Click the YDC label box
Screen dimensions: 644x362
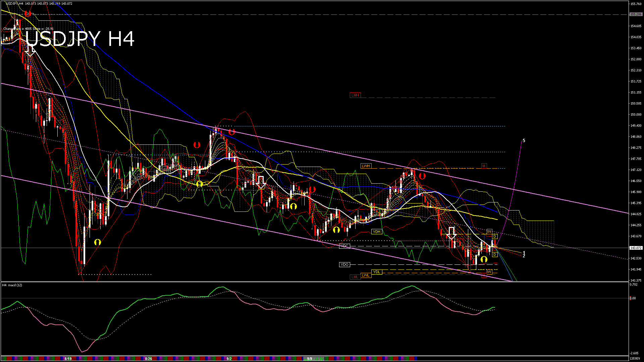pyautogui.click(x=344, y=246)
